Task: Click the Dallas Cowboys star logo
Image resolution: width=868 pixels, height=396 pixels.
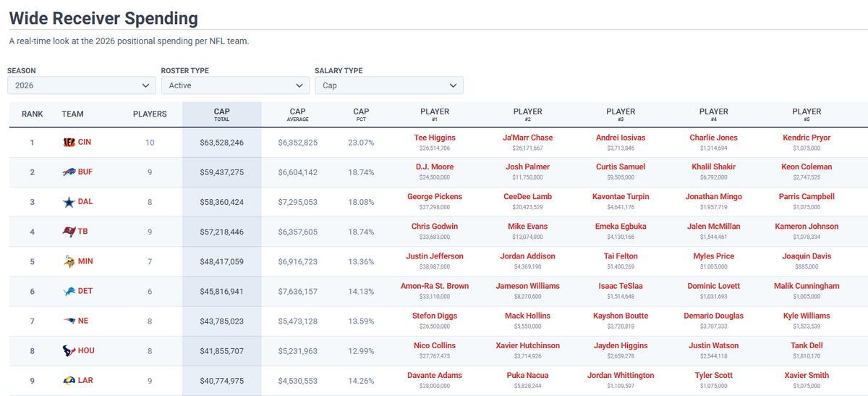Action: click(x=69, y=202)
